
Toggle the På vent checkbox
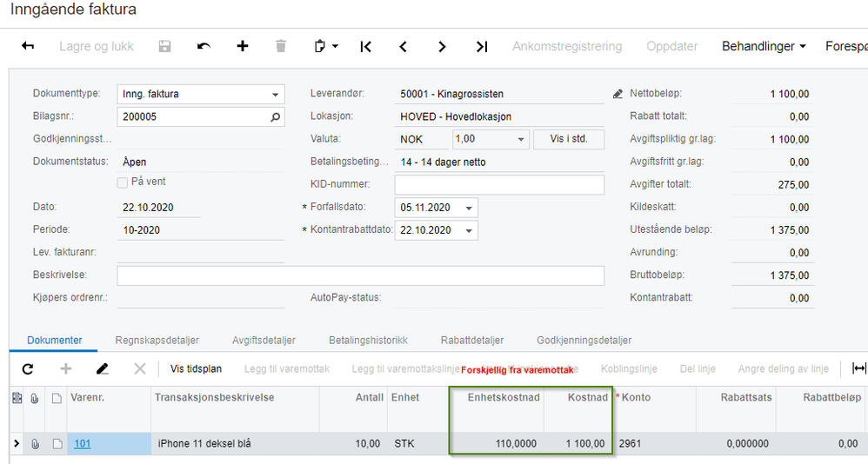(x=123, y=182)
